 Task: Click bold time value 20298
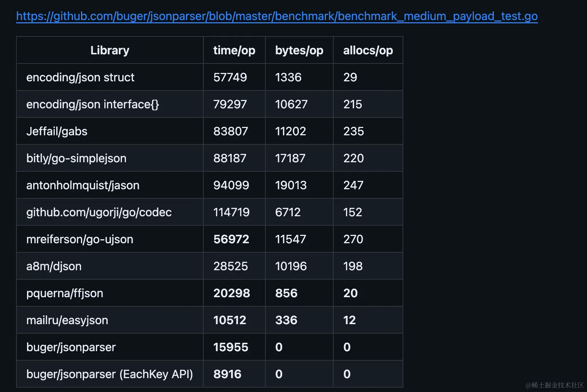232,293
